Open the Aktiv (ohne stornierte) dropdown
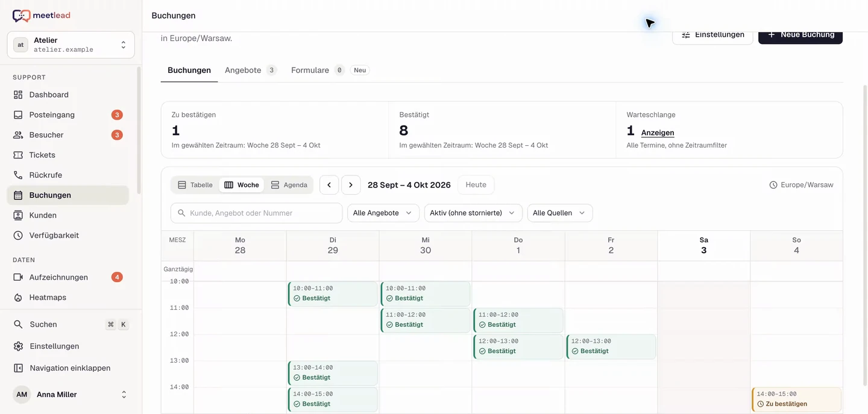This screenshot has height=414, width=868. pyautogui.click(x=473, y=213)
